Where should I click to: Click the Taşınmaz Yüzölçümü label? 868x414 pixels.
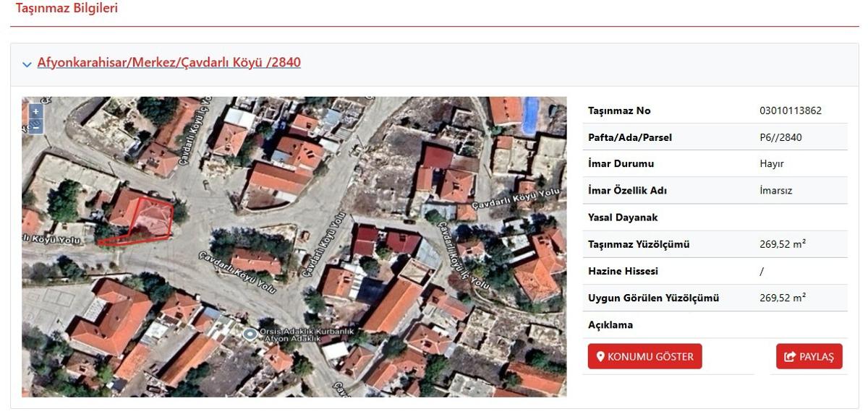coord(639,244)
